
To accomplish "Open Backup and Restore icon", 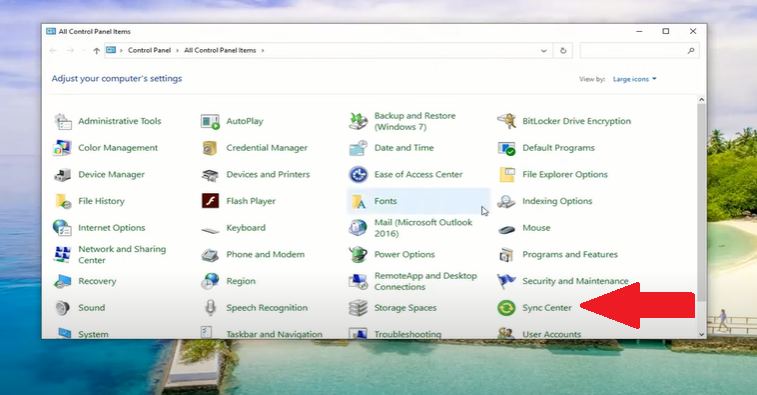I will tap(358, 121).
